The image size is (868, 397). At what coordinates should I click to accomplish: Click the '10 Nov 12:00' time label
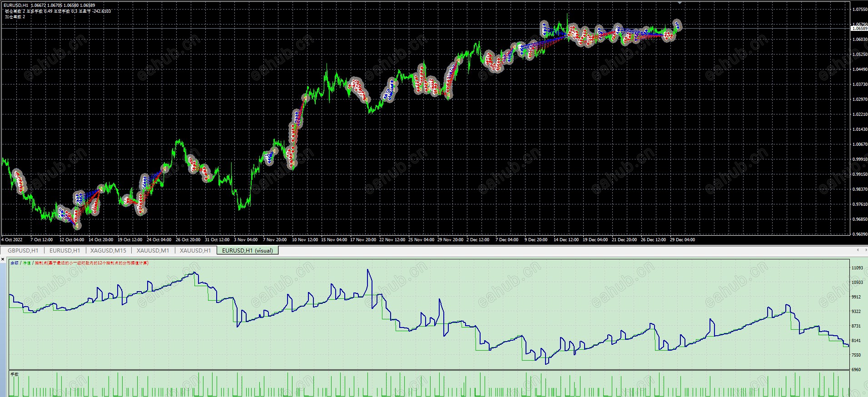tap(305, 240)
